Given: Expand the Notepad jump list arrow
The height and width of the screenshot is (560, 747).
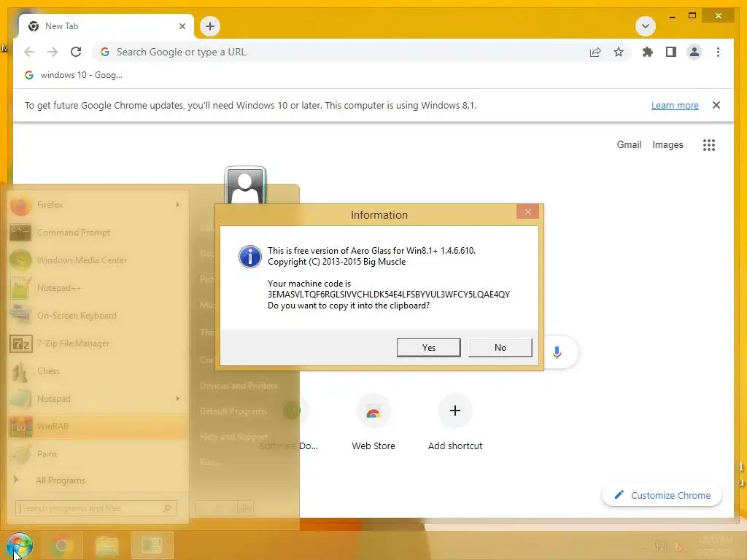Looking at the screenshot, I should coord(178,398).
